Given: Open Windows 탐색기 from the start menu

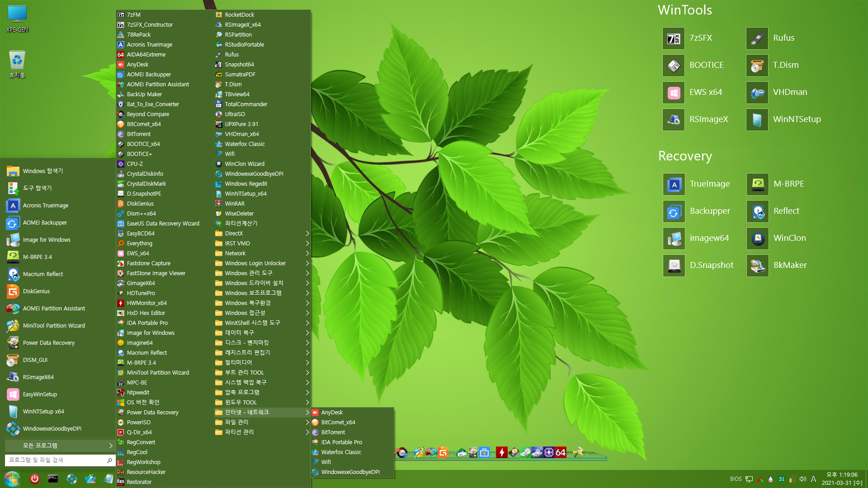Looking at the screenshot, I should click(x=58, y=171).
